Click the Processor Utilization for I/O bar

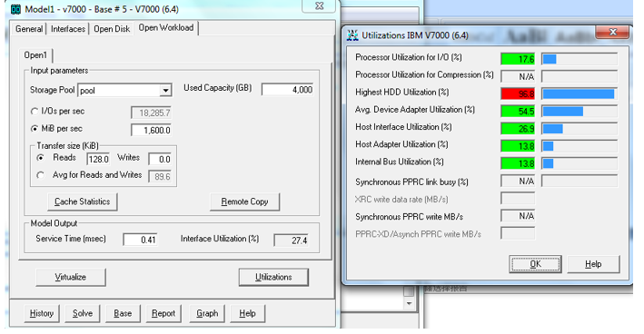point(580,59)
